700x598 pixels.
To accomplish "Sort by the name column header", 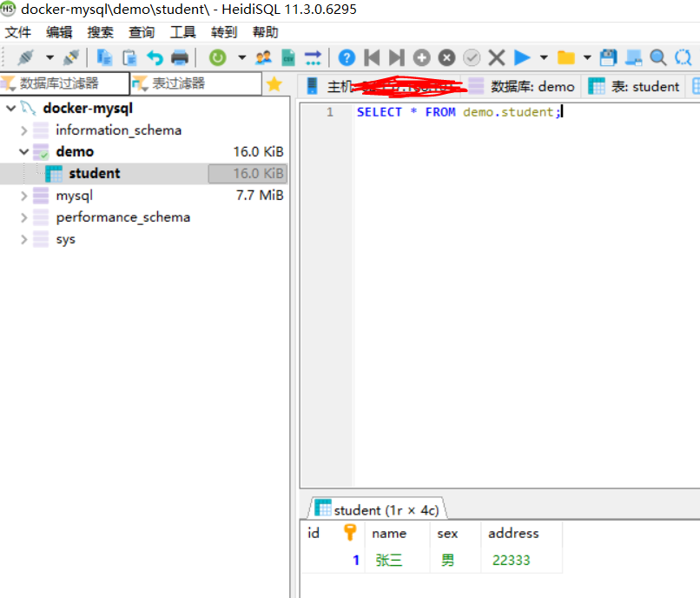I will click(397, 533).
